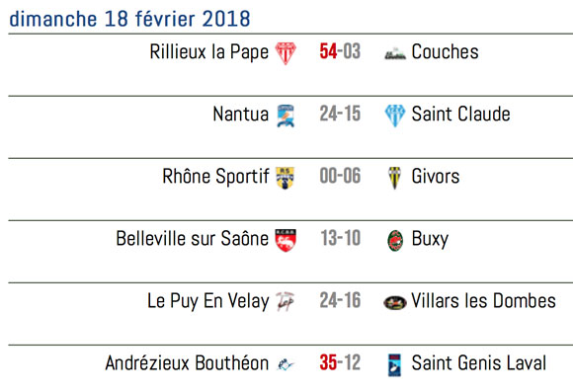Select the Saint Claude diamond crest

point(395,116)
